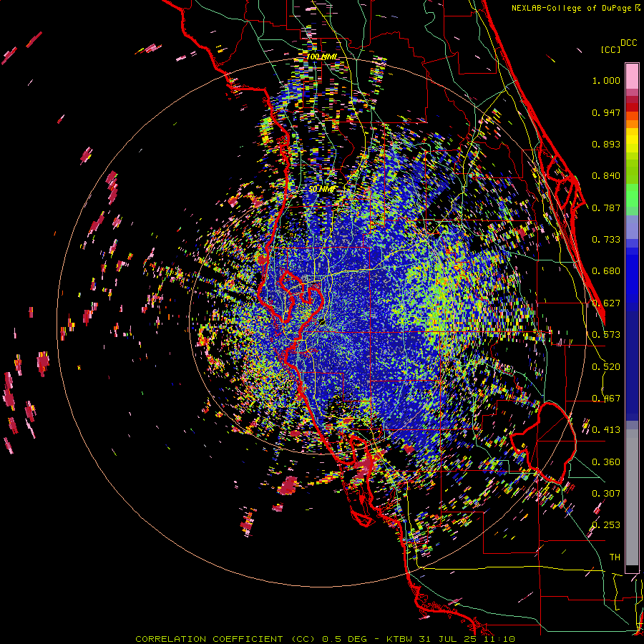This screenshot has height=644, width=644.
Task: Pick the pink top segment of color scale
Action: [632, 76]
